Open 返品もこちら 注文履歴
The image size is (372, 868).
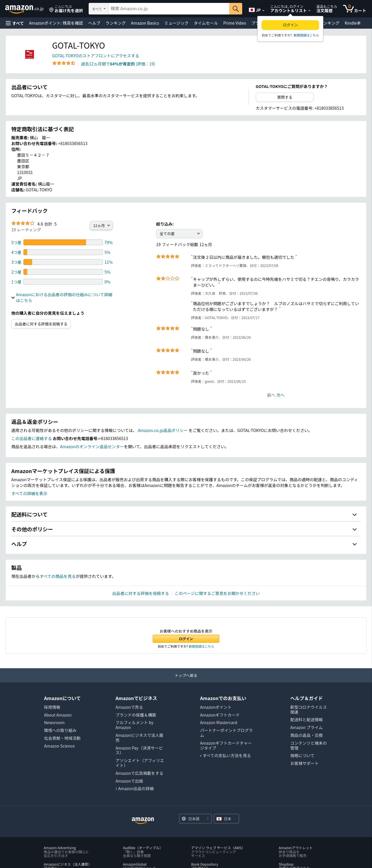click(327, 9)
